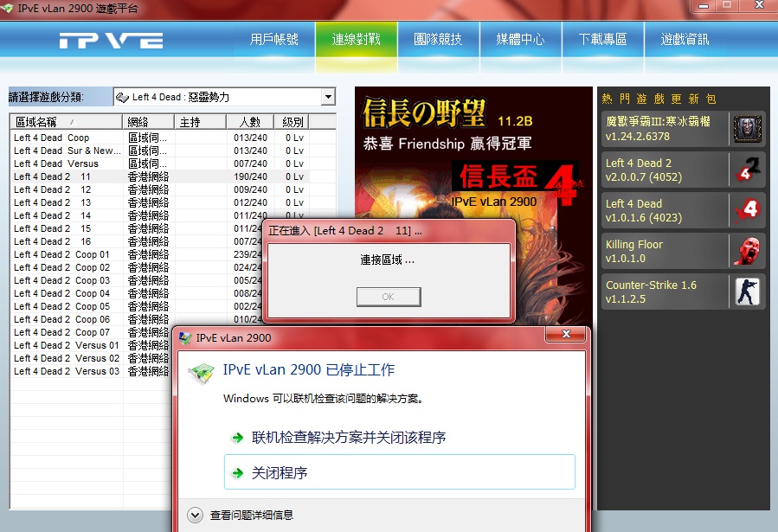This screenshot has width=778, height=532.
Task: Go to the 媒體中心 tab
Action: tap(520, 39)
